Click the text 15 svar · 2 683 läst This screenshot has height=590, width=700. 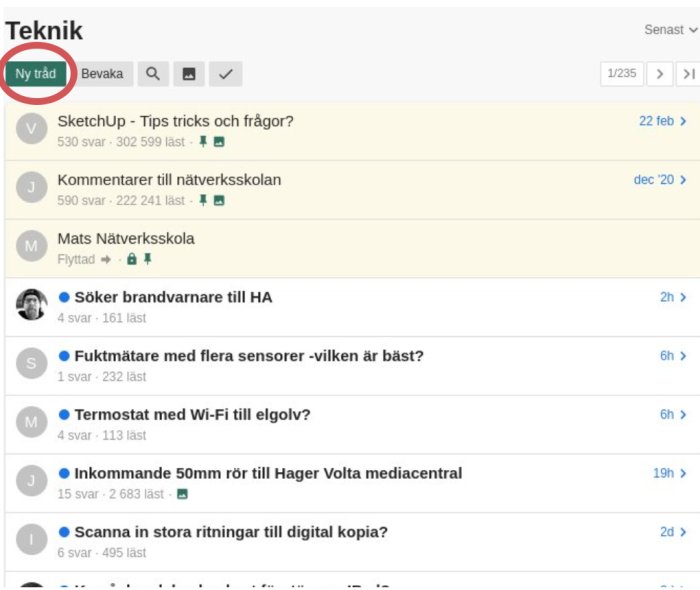[111, 494]
